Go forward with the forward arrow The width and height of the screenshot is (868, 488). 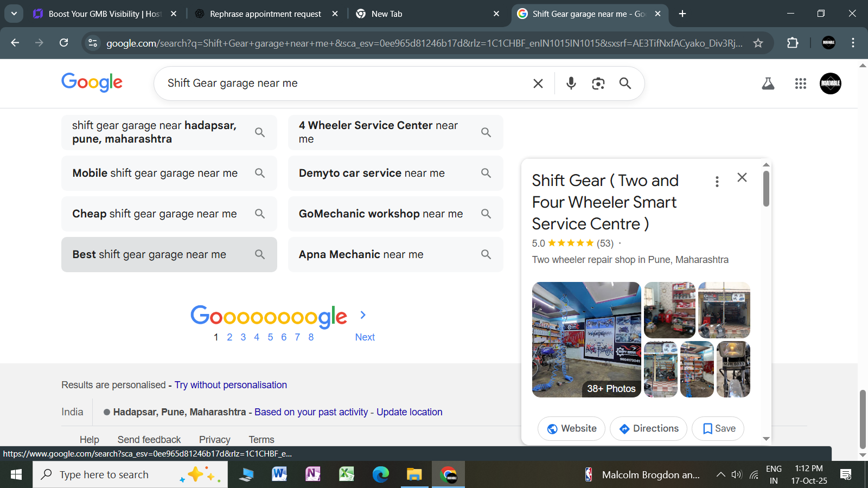[x=39, y=43]
